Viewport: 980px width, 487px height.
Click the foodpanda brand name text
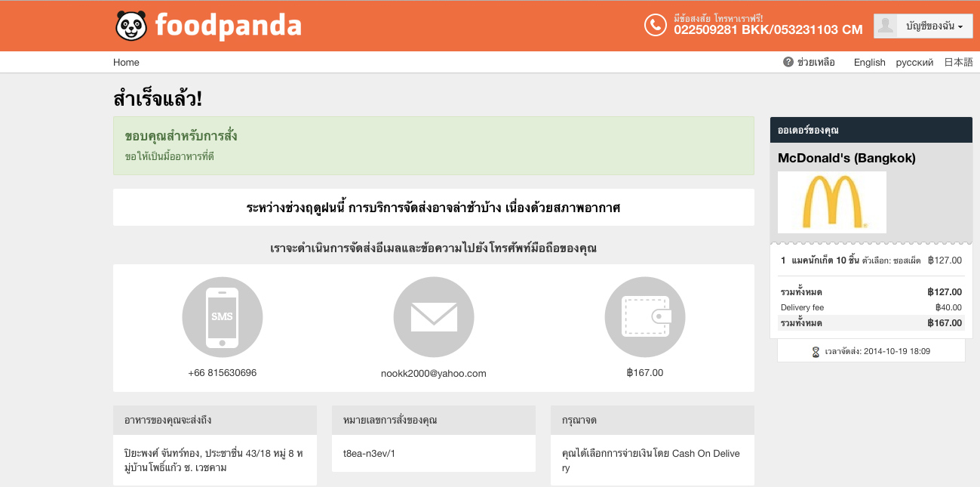228,26
